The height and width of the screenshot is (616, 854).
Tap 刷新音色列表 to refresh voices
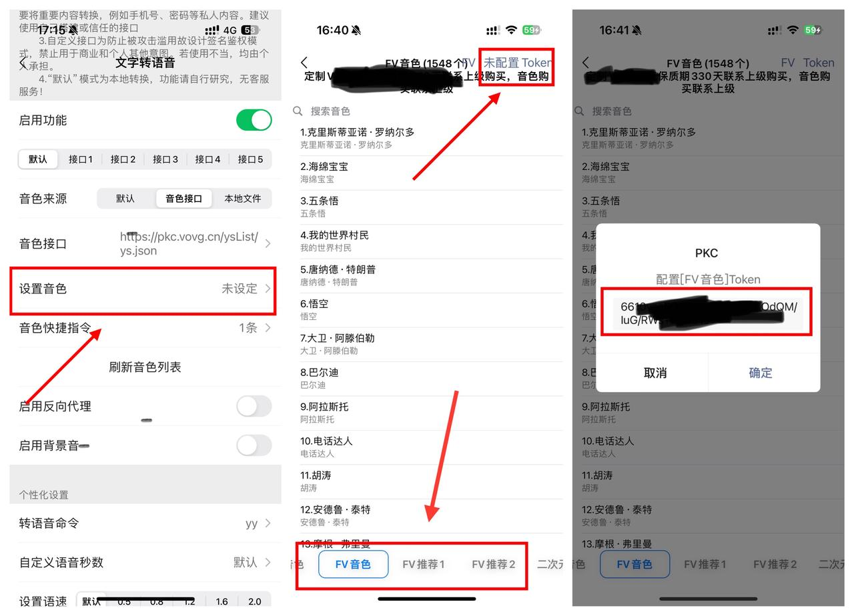pyautogui.click(x=143, y=367)
